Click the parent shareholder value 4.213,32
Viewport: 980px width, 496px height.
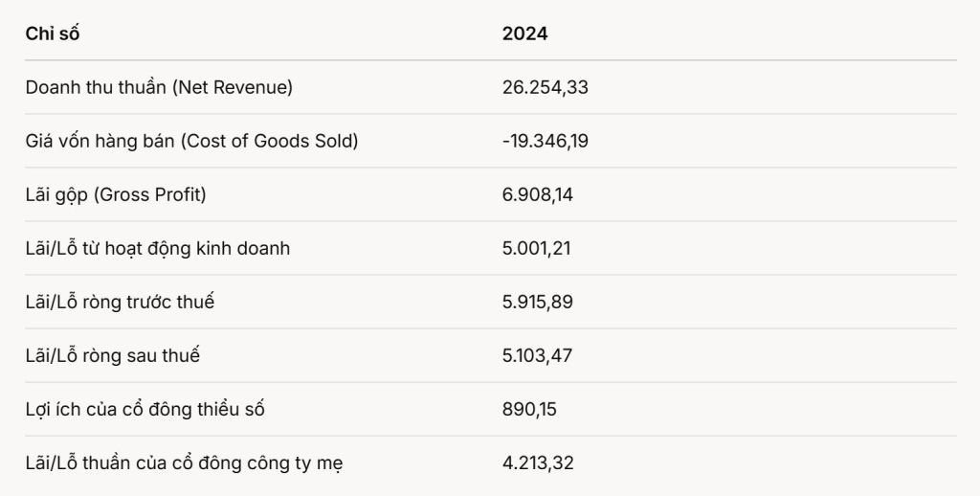click(538, 463)
